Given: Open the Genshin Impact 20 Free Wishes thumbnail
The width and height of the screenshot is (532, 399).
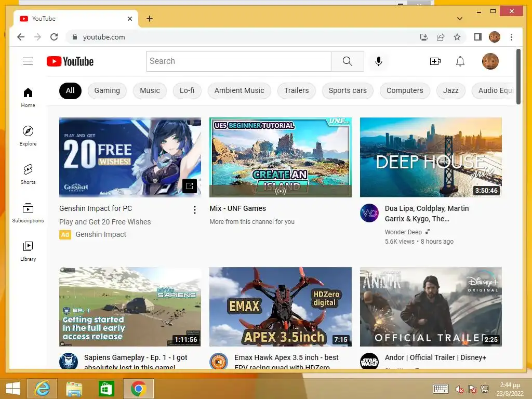Looking at the screenshot, I should pyautogui.click(x=130, y=157).
